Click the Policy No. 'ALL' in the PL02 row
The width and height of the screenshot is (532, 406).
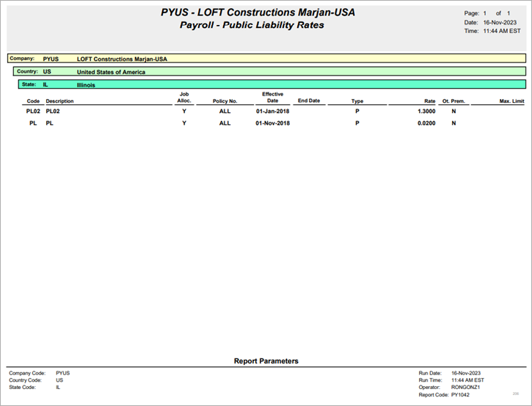point(225,112)
